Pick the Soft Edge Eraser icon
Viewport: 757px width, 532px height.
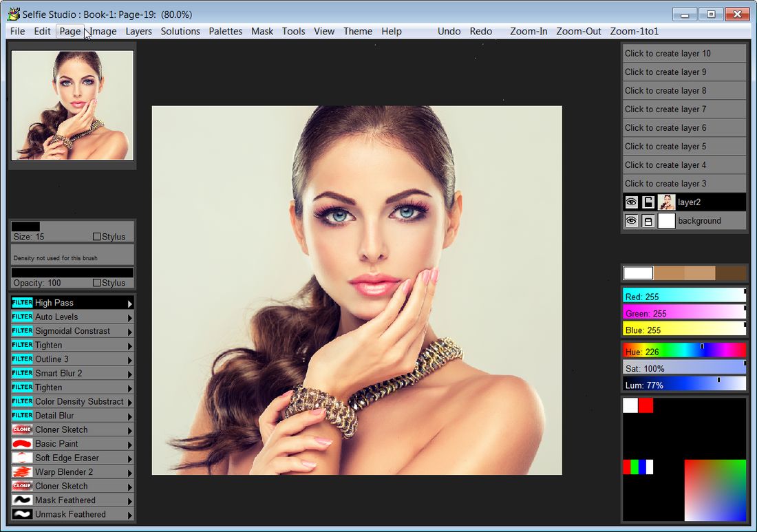click(22, 458)
